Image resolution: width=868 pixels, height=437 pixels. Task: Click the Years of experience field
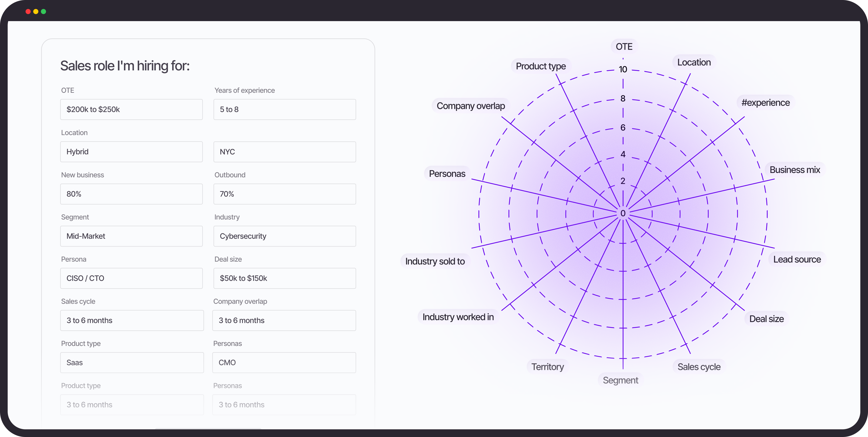pyautogui.click(x=284, y=109)
